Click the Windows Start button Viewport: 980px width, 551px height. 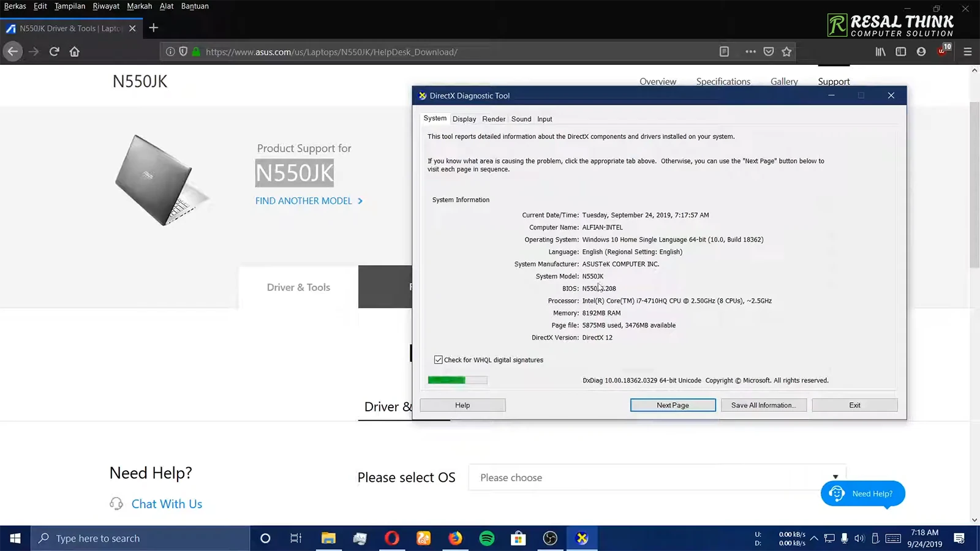15,538
